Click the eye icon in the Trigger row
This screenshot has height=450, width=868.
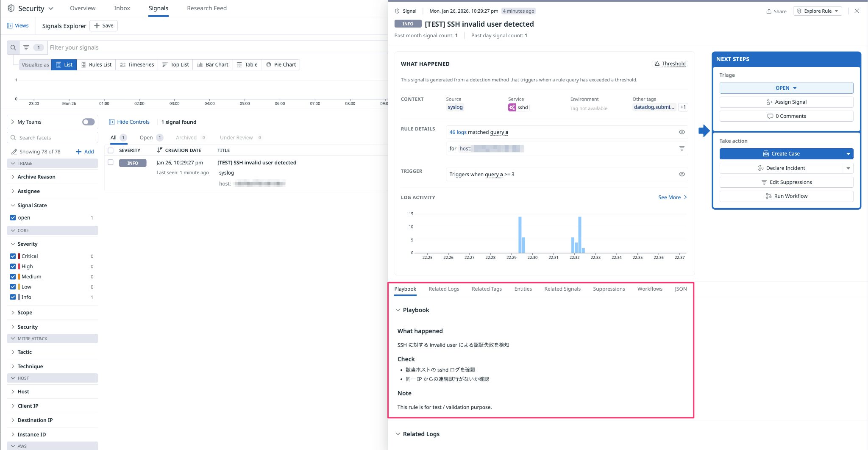pos(682,174)
